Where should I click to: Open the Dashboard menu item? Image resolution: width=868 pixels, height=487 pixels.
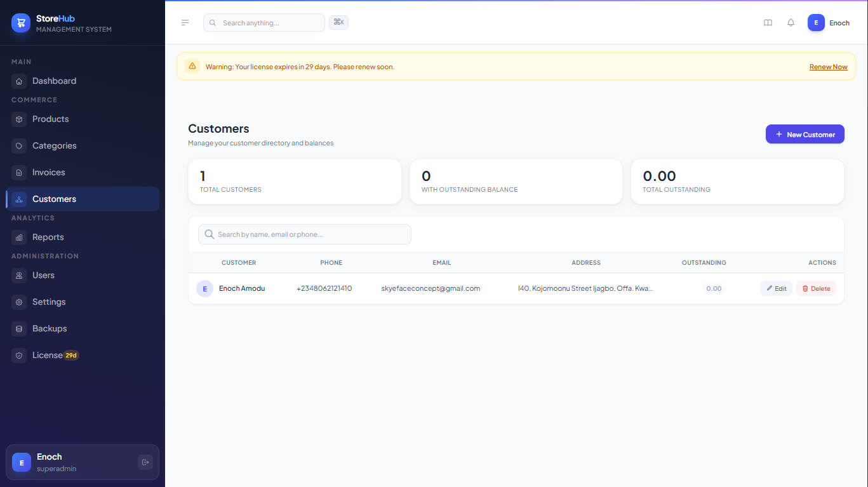tap(83, 81)
